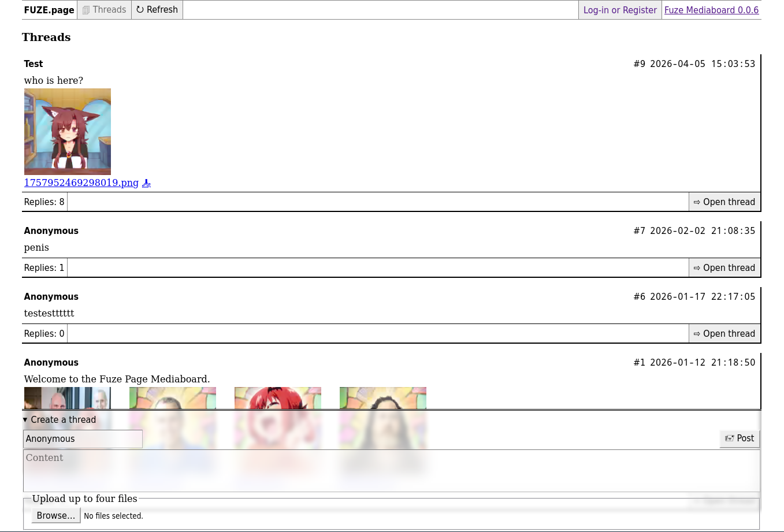Click the Anonymous name input field
Screen dimensions: 784x532
pyautogui.click(x=83, y=439)
